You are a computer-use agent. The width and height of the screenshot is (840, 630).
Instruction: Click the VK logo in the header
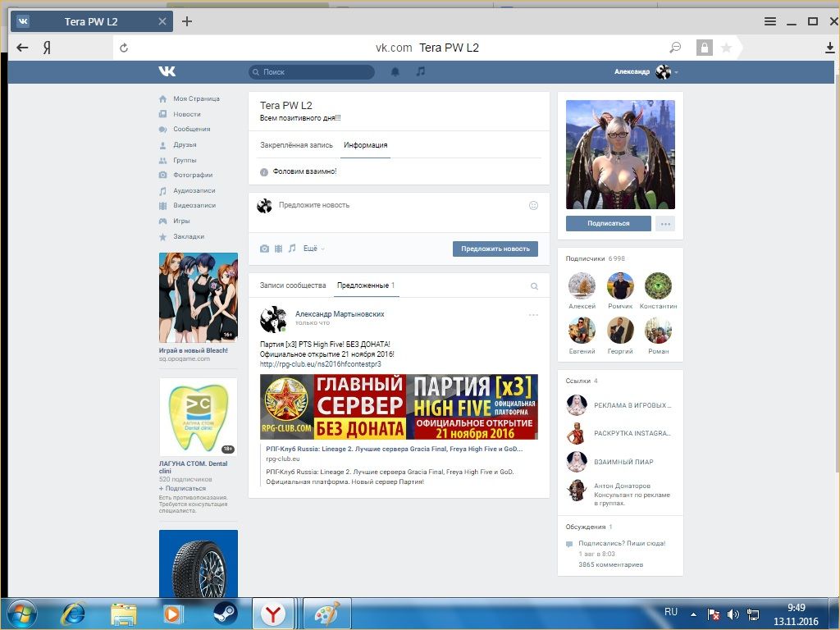167,71
